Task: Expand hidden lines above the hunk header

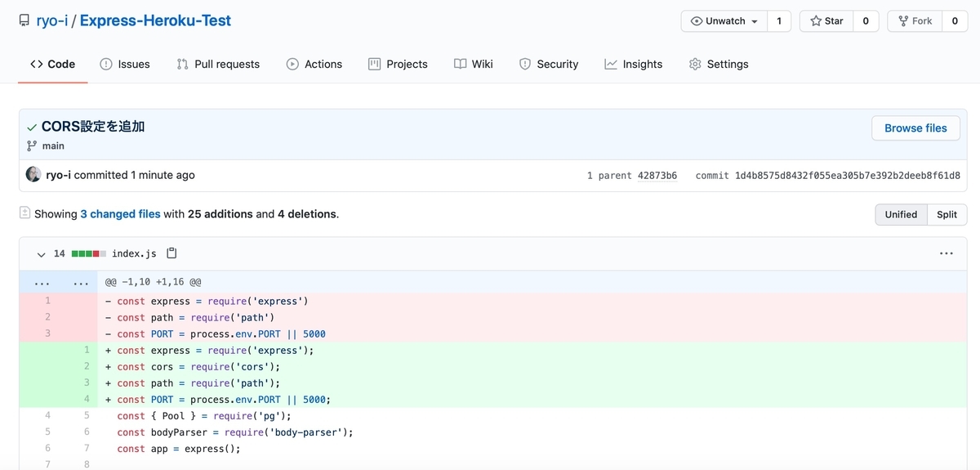Action: pos(58,282)
